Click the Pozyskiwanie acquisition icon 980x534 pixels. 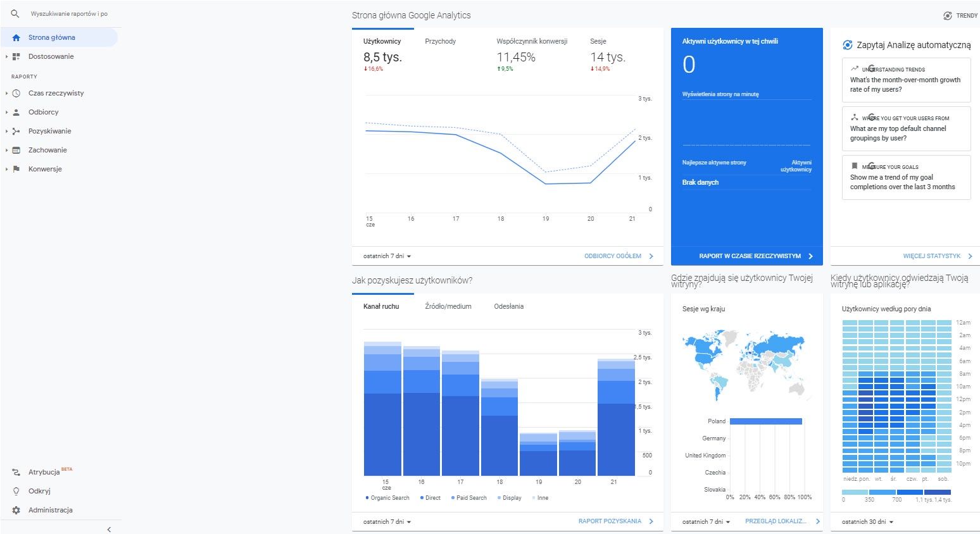coord(16,131)
